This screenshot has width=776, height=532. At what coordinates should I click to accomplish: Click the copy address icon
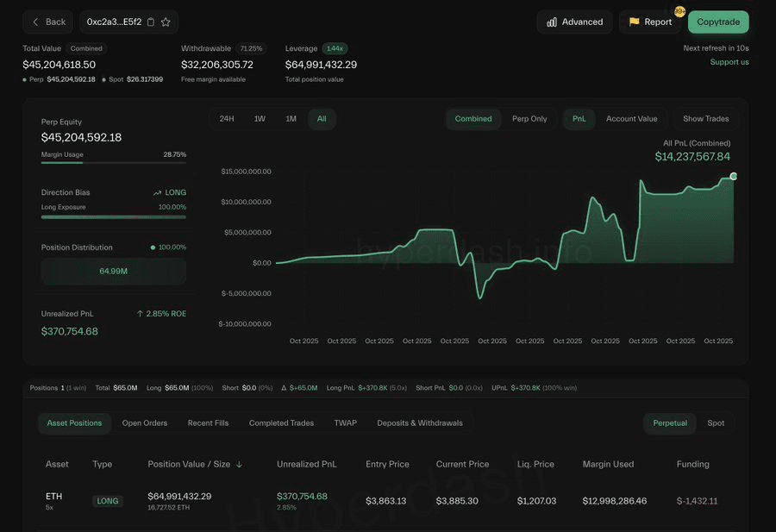(151, 22)
